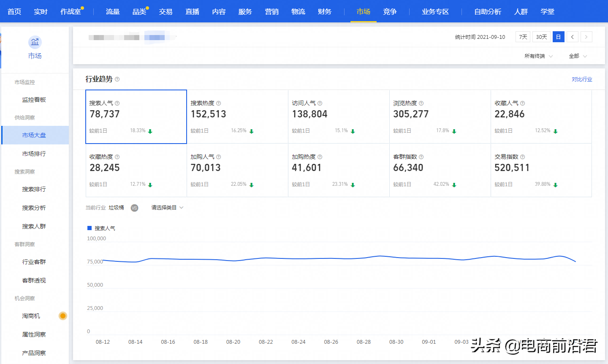
Task: Open 搜索人群 in the sidebar
Action: click(34, 226)
